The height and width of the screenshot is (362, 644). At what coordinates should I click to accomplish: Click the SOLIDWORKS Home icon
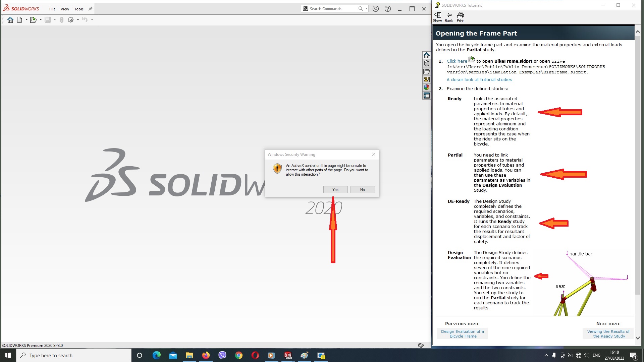pyautogui.click(x=10, y=19)
